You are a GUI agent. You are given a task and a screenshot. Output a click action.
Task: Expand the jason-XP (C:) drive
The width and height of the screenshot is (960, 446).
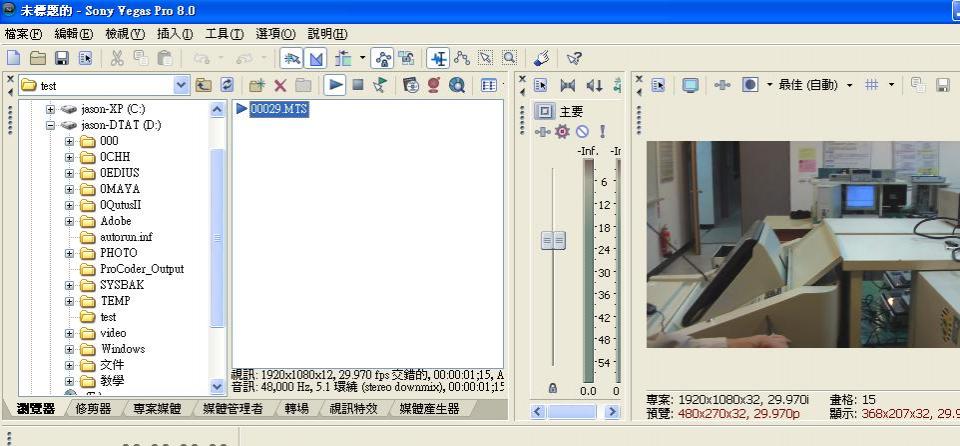click(51, 110)
